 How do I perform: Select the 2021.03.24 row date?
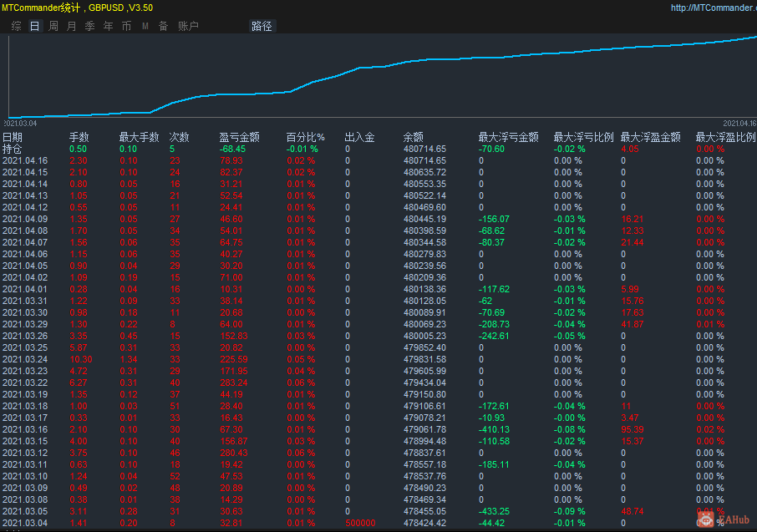[25, 359]
